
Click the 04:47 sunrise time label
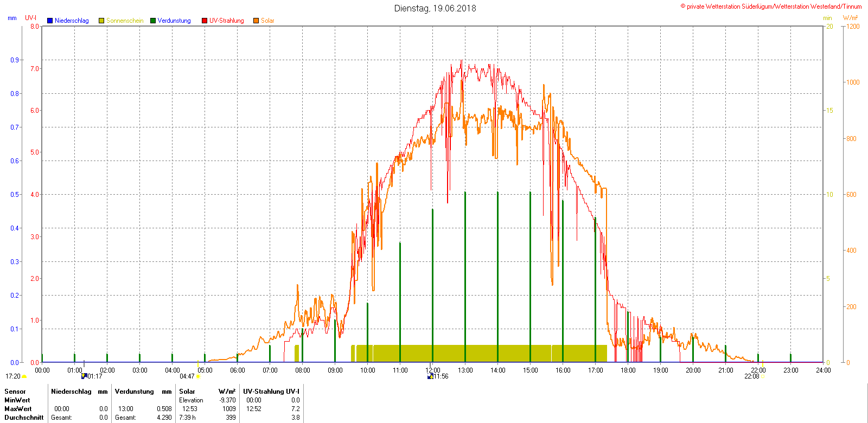tap(187, 376)
